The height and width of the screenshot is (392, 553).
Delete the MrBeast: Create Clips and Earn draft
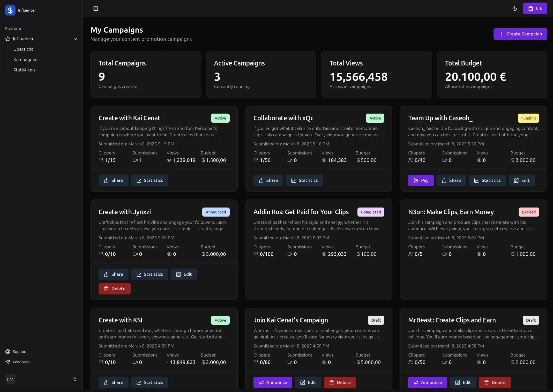click(x=495, y=382)
